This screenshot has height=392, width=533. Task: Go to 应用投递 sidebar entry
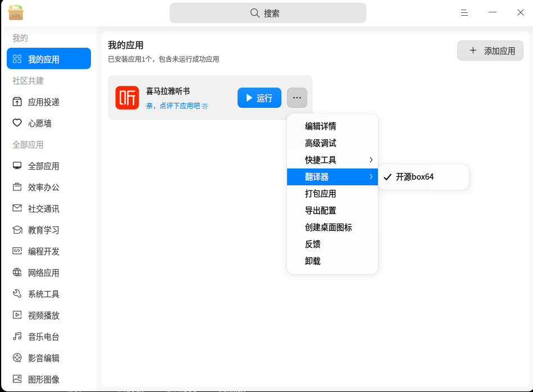49,102
